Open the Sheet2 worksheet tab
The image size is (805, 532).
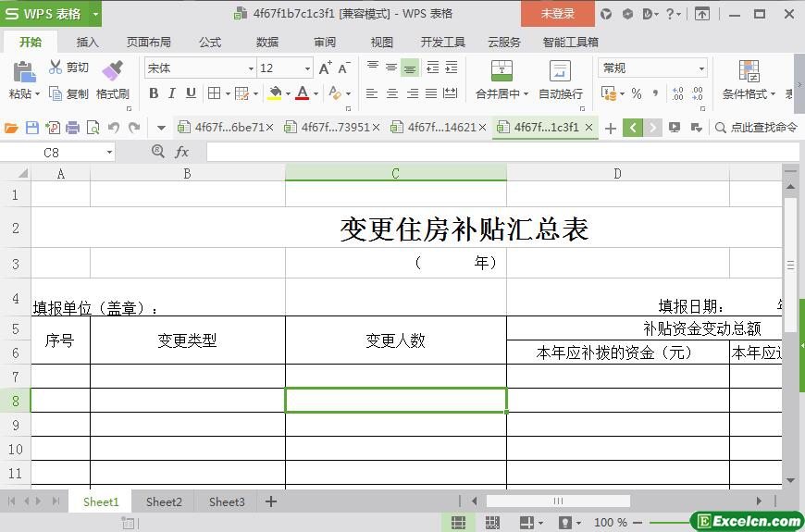164,501
